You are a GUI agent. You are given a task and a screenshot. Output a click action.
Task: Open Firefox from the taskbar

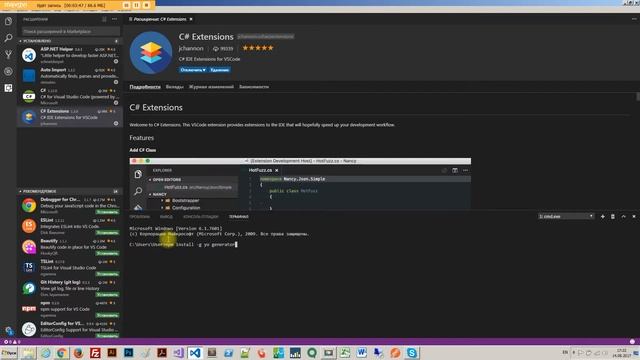78,353
